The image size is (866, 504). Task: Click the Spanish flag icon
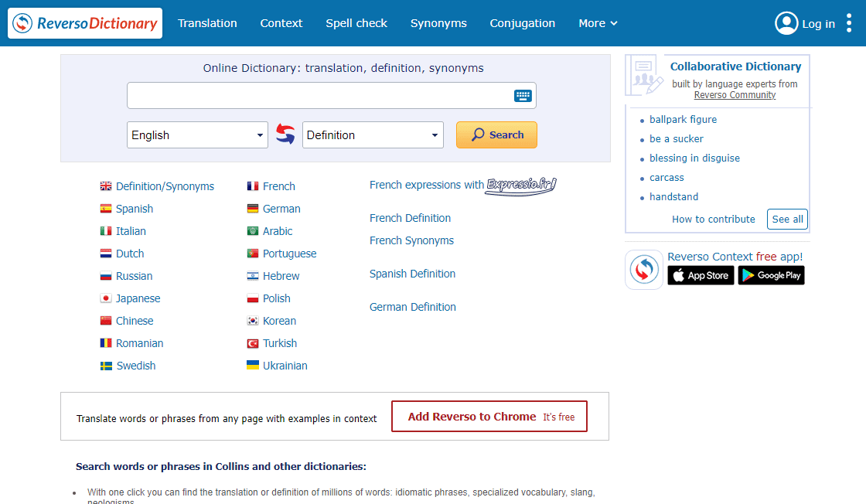point(106,209)
